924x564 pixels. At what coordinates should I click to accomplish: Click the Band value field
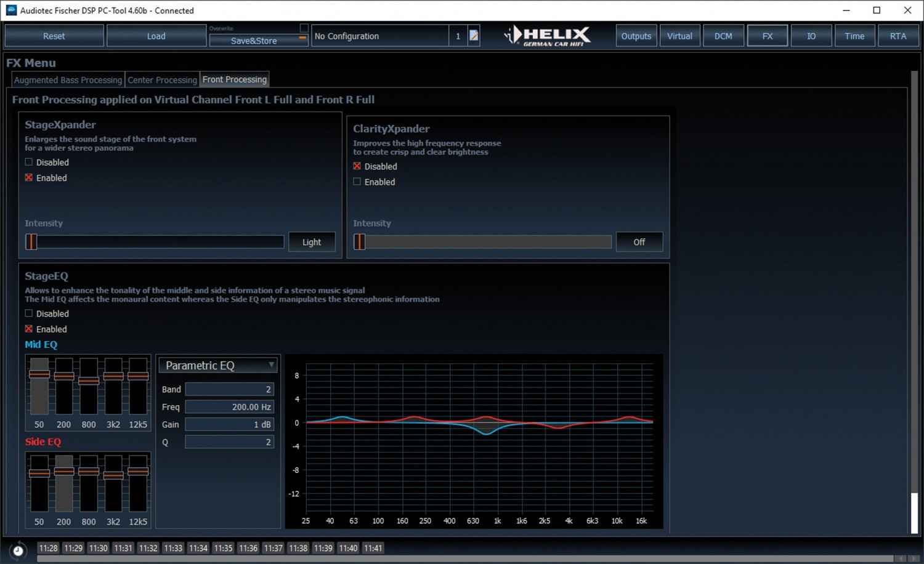pos(229,389)
